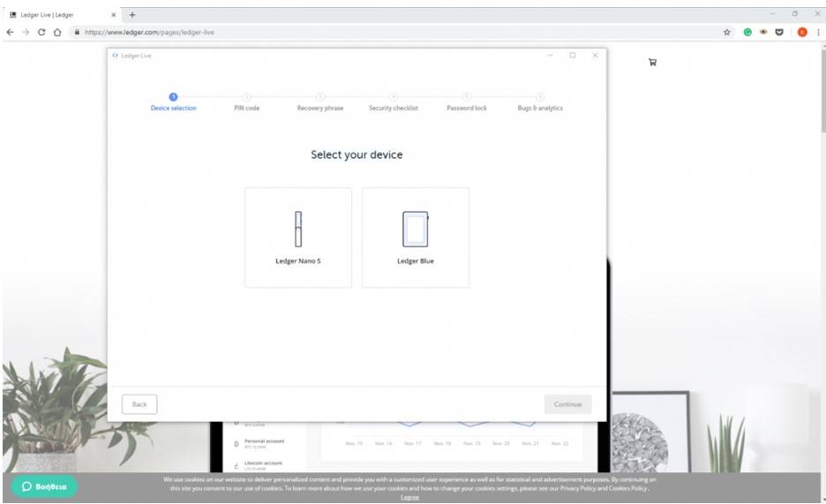Image resolution: width=826 pixels, height=504 pixels.
Task: Click the Select your device heading
Action: [x=357, y=154]
